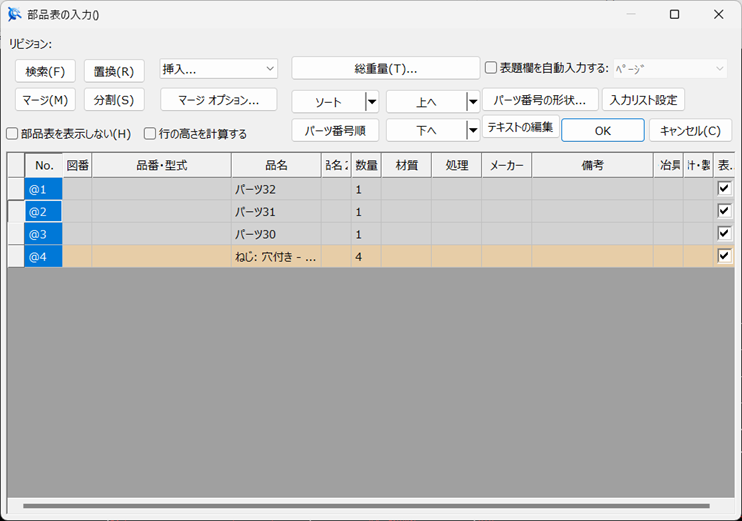Enable 表題欄を自動入力する checkbox

pyautogui.click(x=491, y=68)
